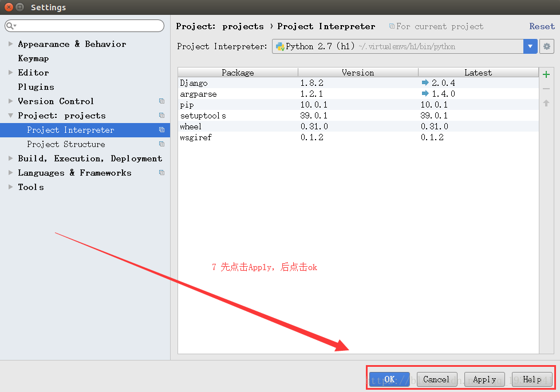Screen dimensions: 560x392
Task: Click the For current project label
Action: [439, 26]
